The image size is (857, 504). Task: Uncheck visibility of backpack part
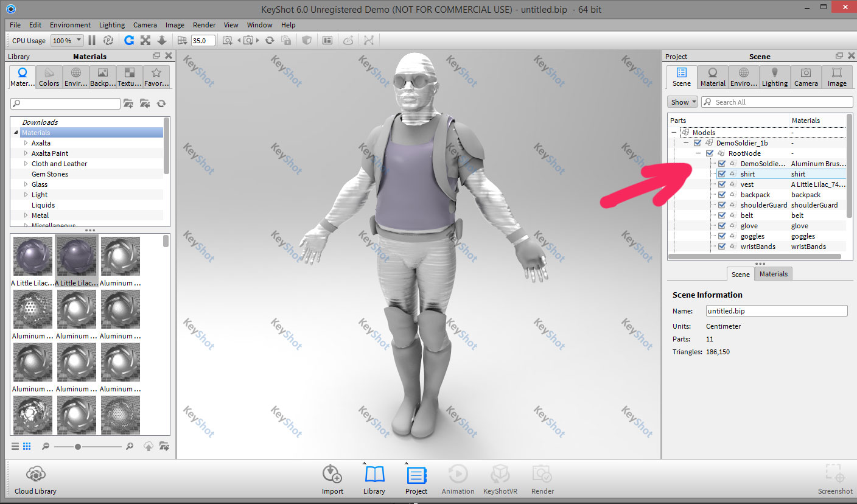click(722, 195)
